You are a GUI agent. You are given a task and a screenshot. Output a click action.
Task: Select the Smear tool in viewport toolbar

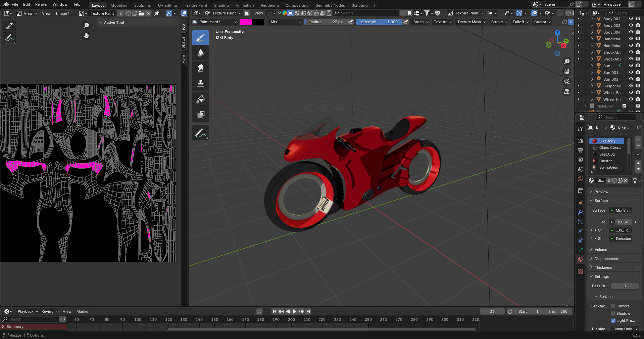click(200, 68)
